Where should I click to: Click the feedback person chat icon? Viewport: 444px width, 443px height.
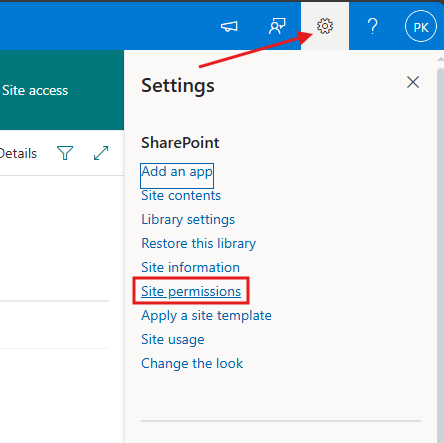click(277, 26)
